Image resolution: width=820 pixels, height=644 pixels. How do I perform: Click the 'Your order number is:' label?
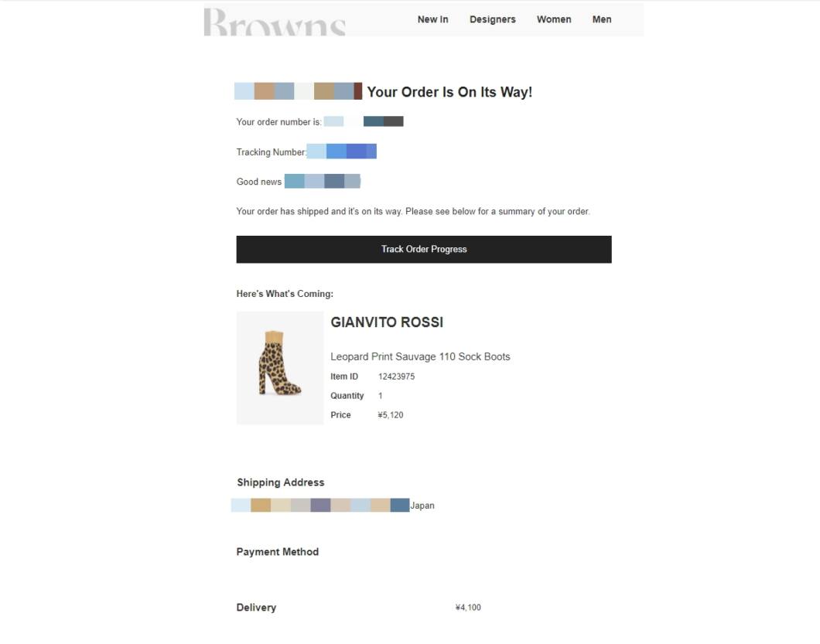click(x=278, y=122)
